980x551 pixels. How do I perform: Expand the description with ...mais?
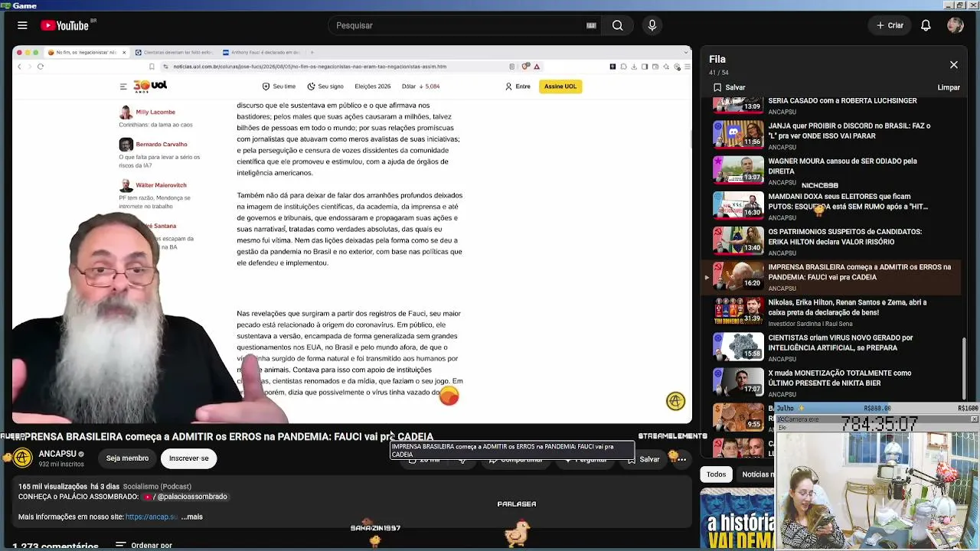click(192, 517)
